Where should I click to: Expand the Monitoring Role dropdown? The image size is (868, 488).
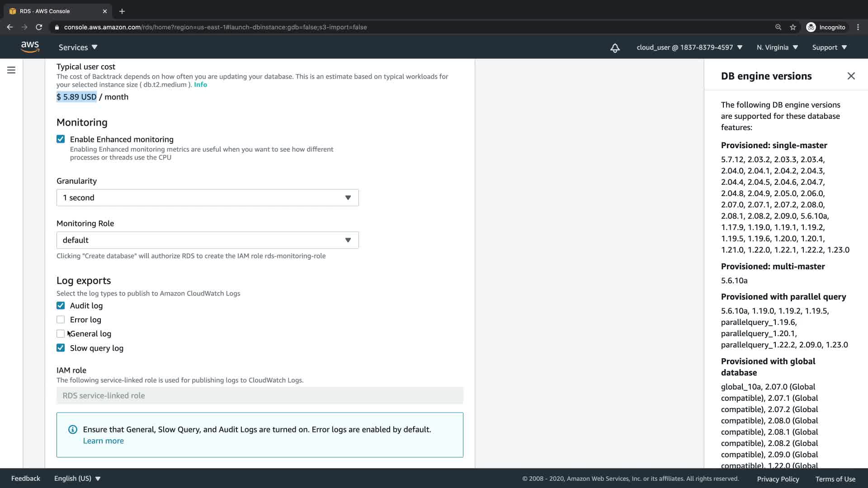pos(208,240)
